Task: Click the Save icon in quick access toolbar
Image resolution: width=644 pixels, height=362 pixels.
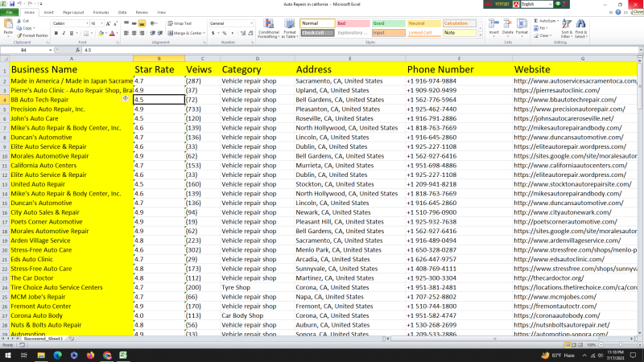Action: click(12, 4)
